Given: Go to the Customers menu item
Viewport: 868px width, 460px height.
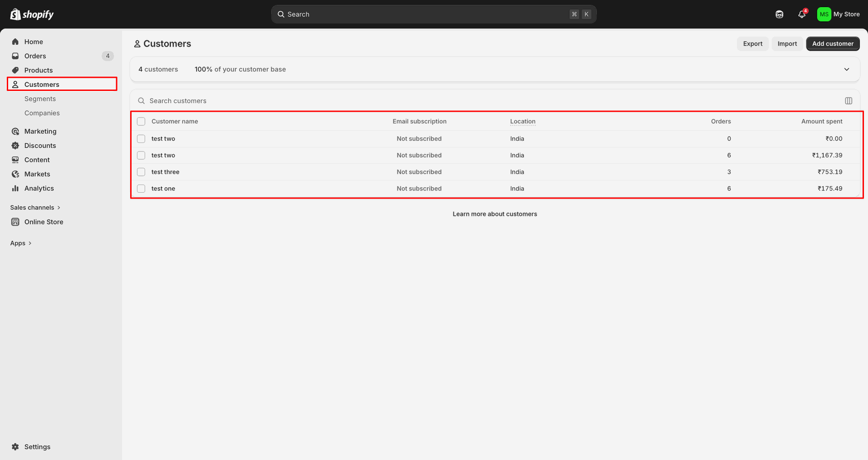Looking at the screenshot, I should pyautogui.click(x=62, y=84).
